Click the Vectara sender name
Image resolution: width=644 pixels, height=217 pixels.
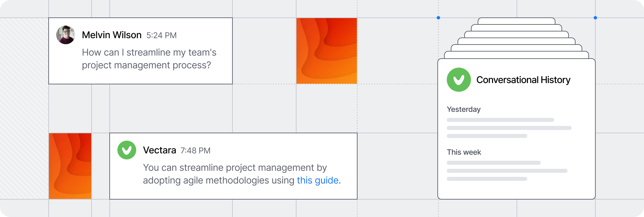(x=159, y=150)
